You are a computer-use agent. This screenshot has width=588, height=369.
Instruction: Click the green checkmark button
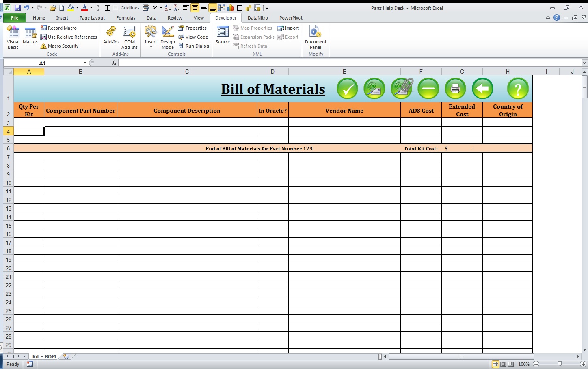[347, 88]
